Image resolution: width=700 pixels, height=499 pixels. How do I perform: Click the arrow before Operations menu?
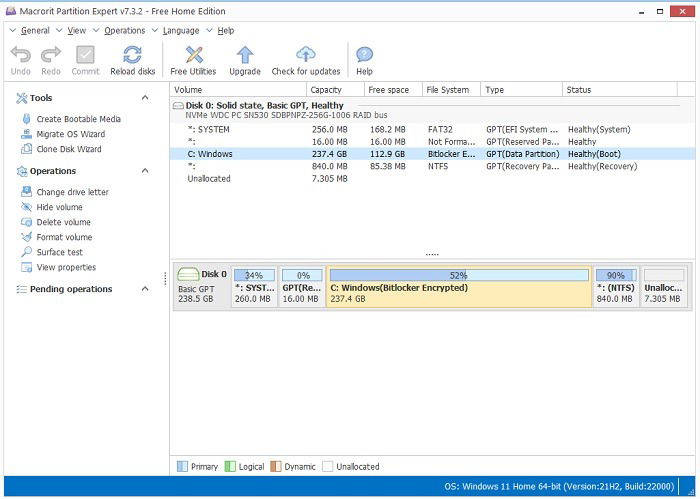pos(96,30)
